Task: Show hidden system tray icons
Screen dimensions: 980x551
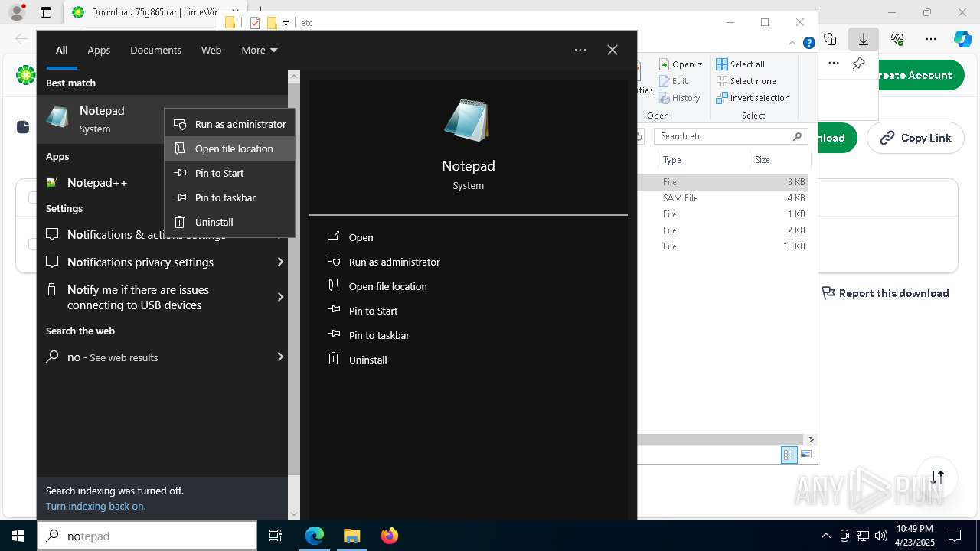Action: coord(825,536)
